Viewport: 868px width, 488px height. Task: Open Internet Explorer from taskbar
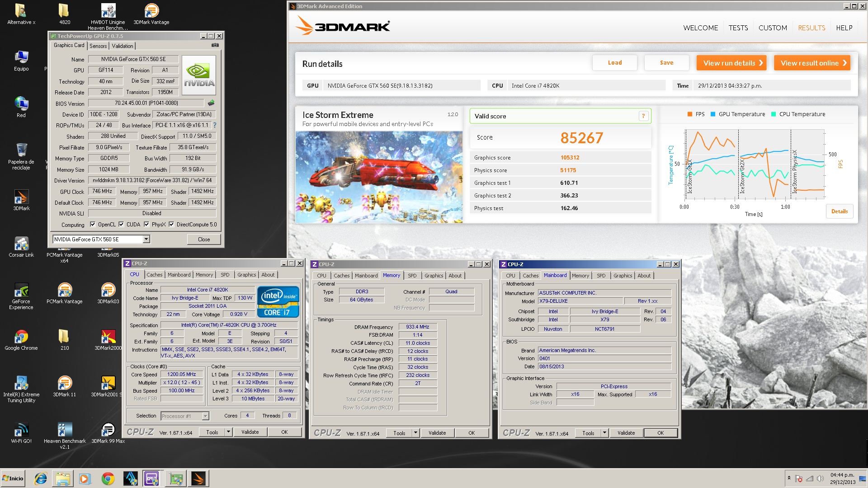click(x=41, y=479)
